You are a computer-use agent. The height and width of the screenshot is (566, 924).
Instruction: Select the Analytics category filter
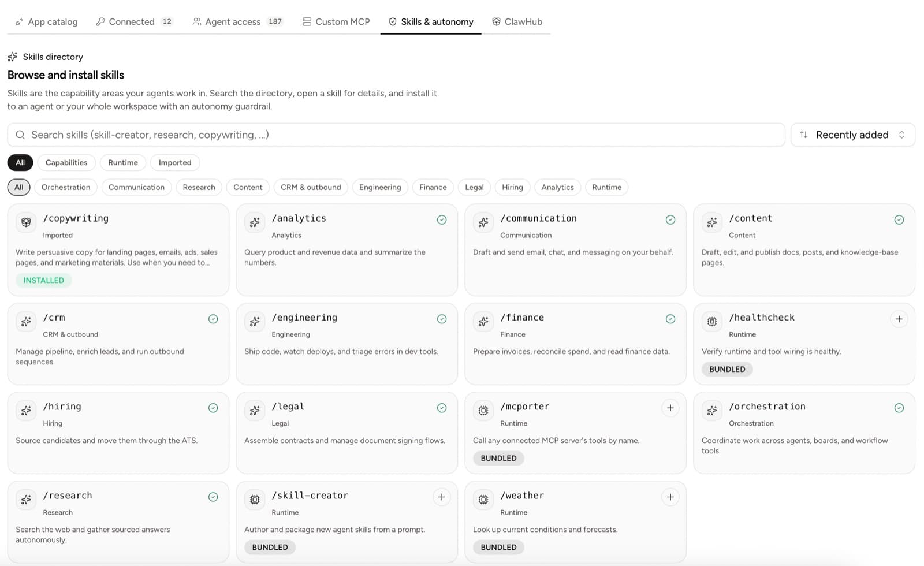pyautogui.click(x=557, y=187)
